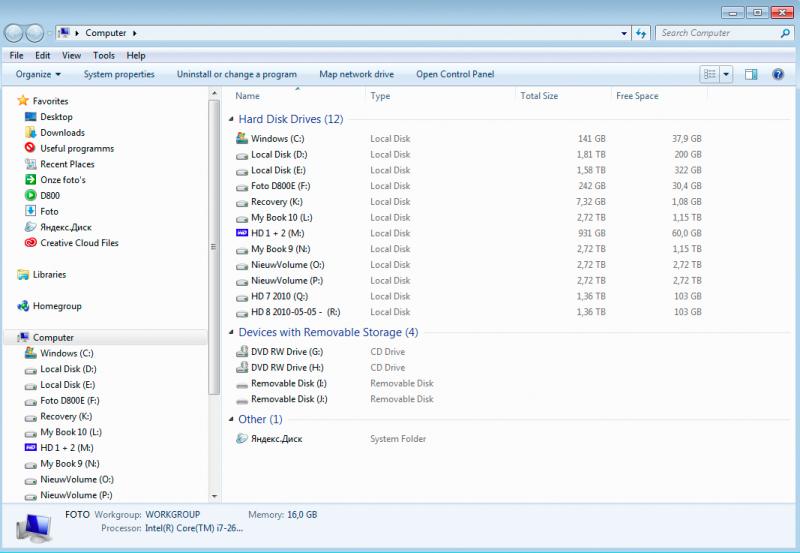Click Map network drive
Screen dimensions: 800x553
tap(357, 74)
